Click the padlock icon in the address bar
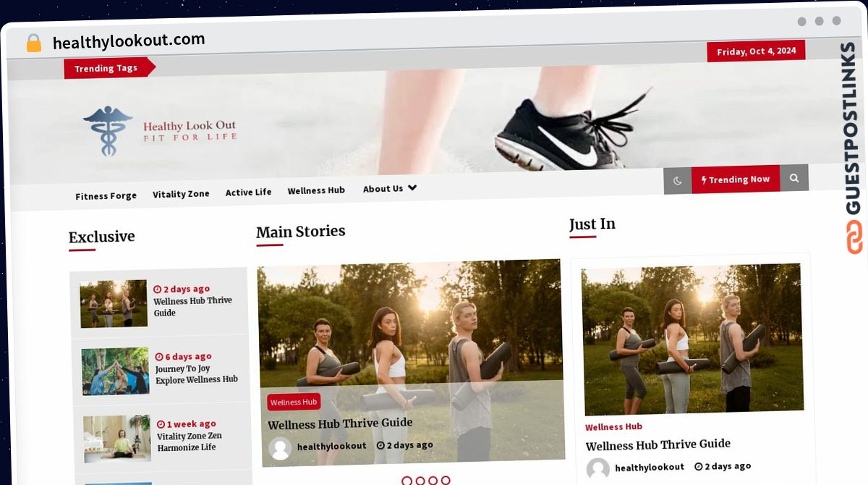Image resolution: width=868 pixels, height=485 pixels. [x=33, y=43]
